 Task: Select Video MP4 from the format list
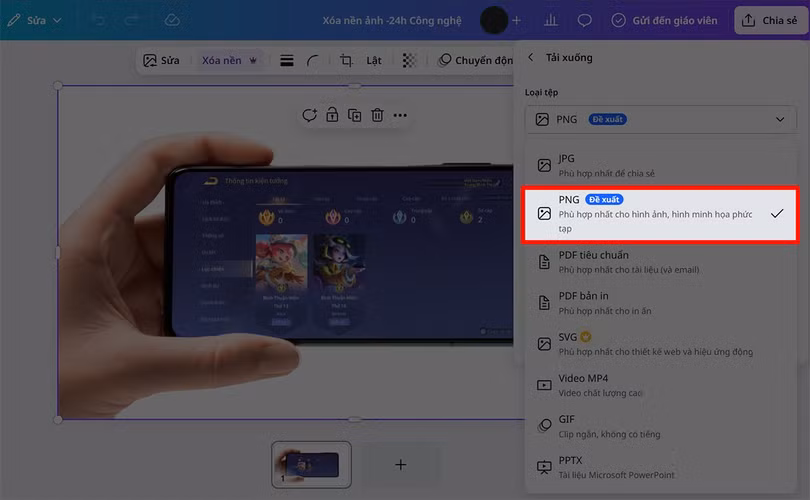point(660,385)
